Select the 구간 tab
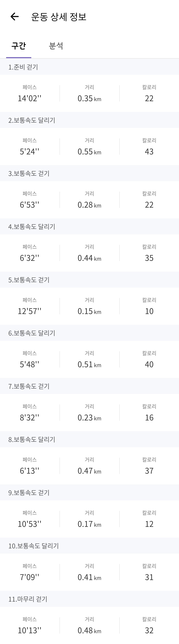 tap(19, 46)
